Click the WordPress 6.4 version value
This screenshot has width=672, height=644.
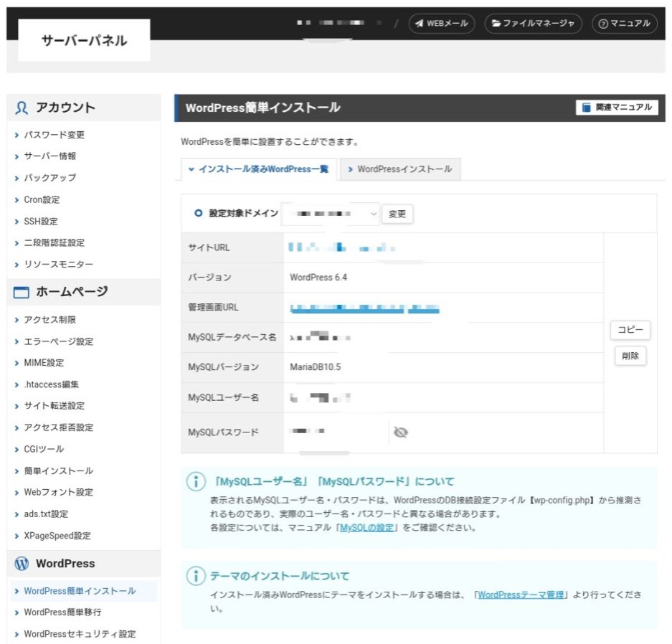[x=318, y=278]
